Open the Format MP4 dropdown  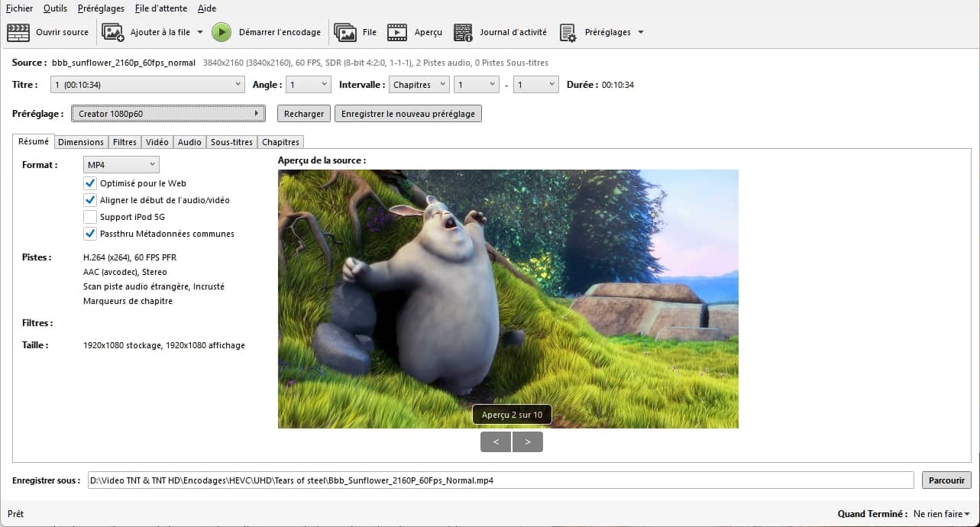[x=121, y=165]
